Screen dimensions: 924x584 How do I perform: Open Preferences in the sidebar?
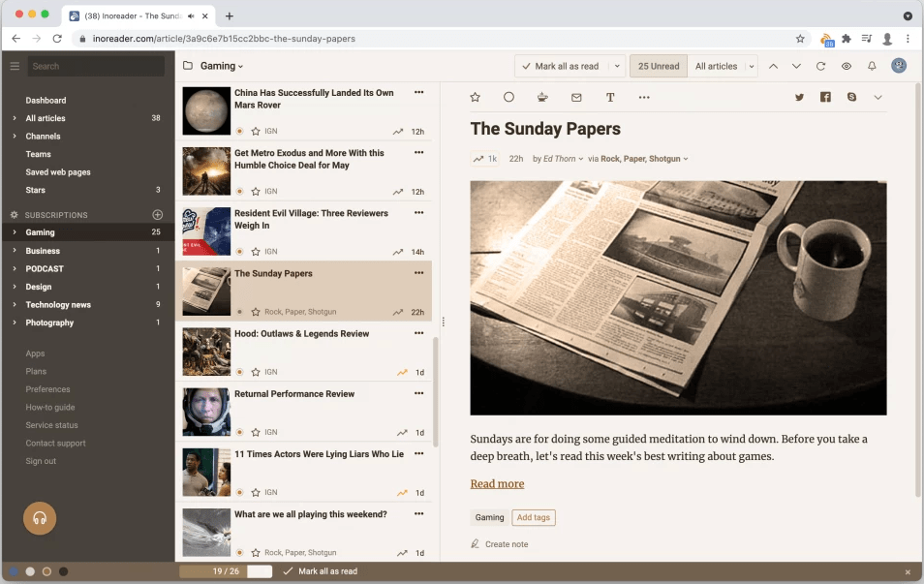(x=47, y=389)
